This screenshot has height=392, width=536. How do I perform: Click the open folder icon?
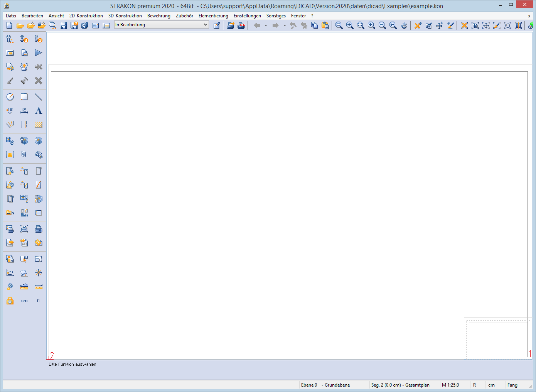[x=20, y=25]
